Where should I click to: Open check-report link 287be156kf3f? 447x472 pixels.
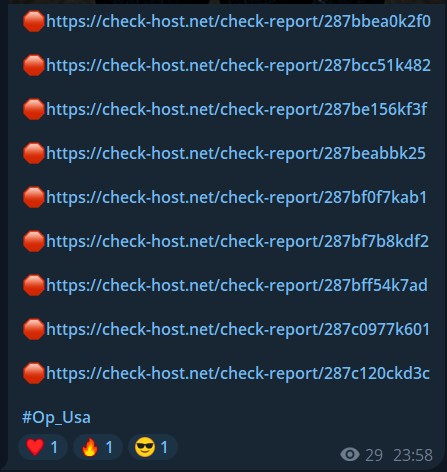236,110
